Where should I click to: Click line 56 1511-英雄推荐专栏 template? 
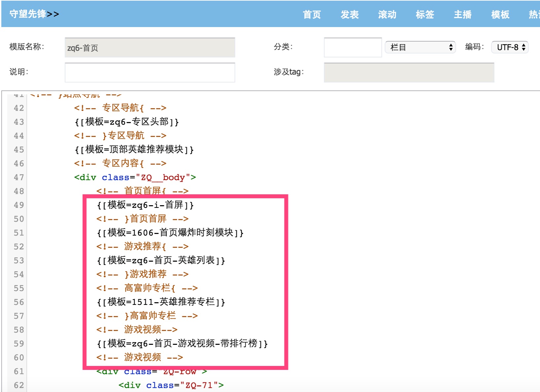click(x=161, y=302)
